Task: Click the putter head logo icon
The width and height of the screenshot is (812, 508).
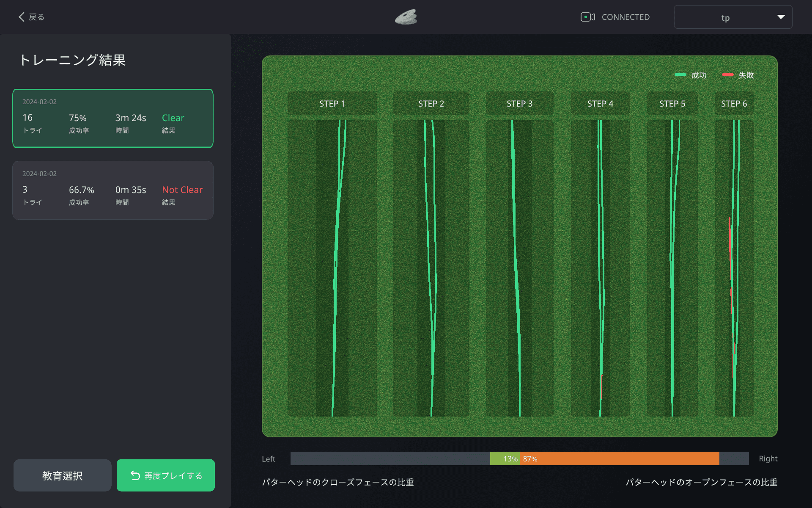Action: coord(406,17)
